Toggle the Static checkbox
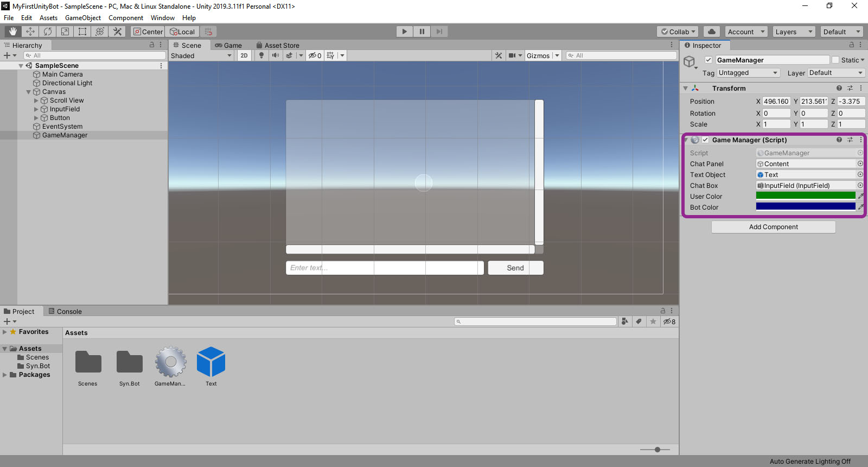This screenshot has width=868, height=467. click(835, 60)
